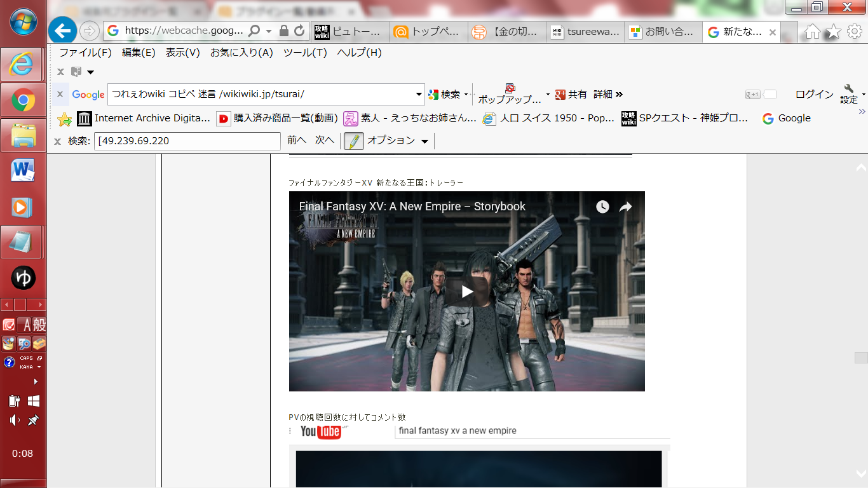Share the video with the arrow icon
The width and height of the screenshot is (868, 488).
[x=625, y=207]
